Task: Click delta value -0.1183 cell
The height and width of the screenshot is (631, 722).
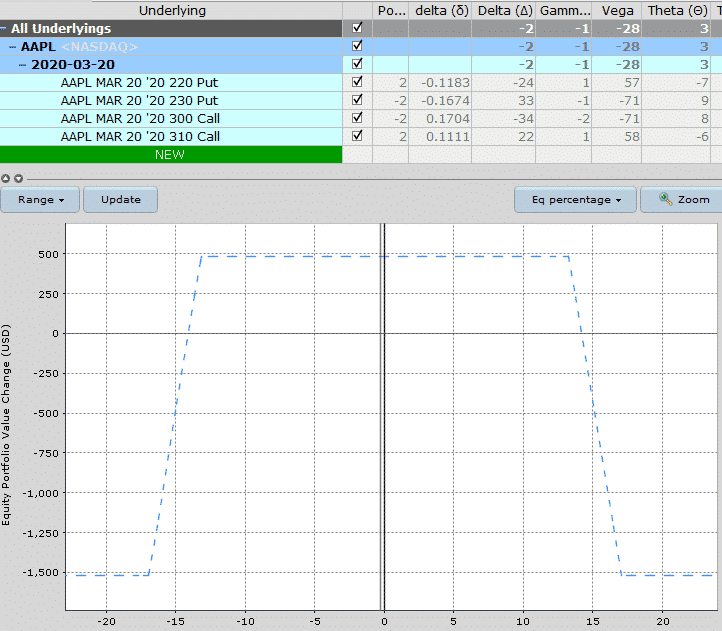Action: (440, 83)
